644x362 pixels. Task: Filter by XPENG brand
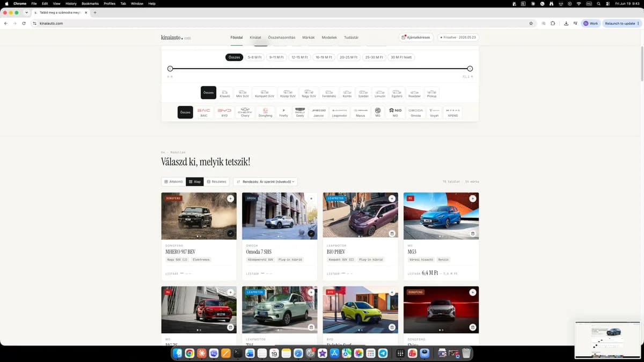tap(453, 112)
